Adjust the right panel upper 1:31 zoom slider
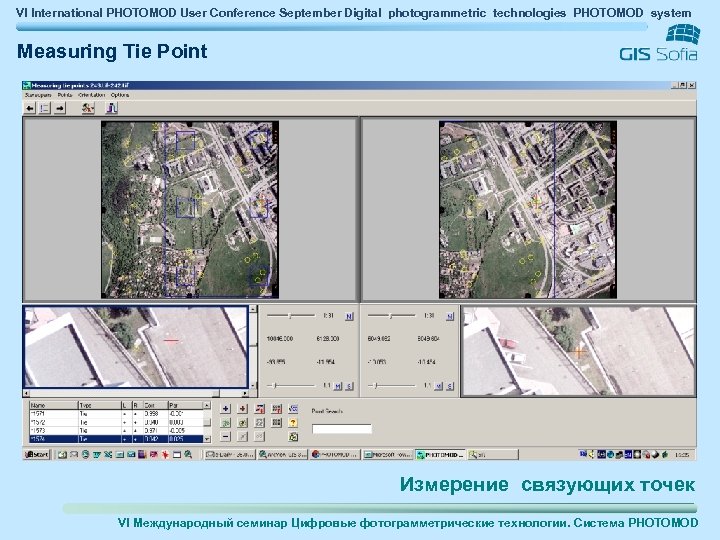The height and width of the screenshot is (540, 720). 391,316
